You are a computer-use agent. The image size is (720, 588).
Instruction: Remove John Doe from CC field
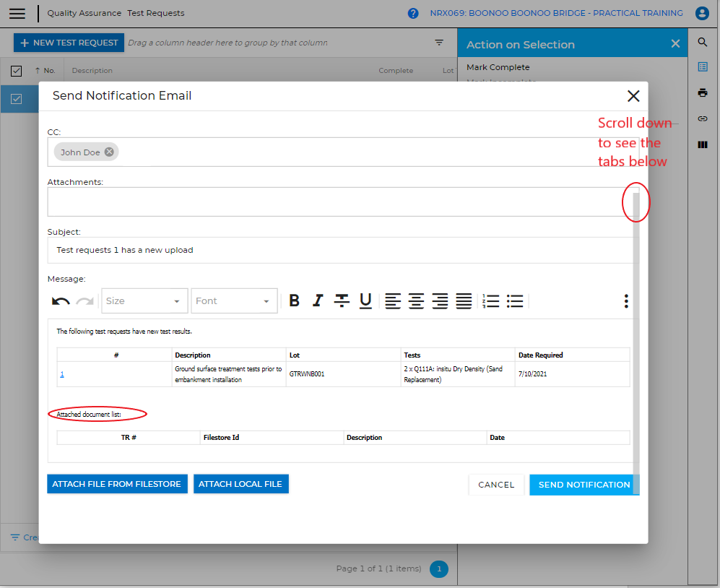109,152
